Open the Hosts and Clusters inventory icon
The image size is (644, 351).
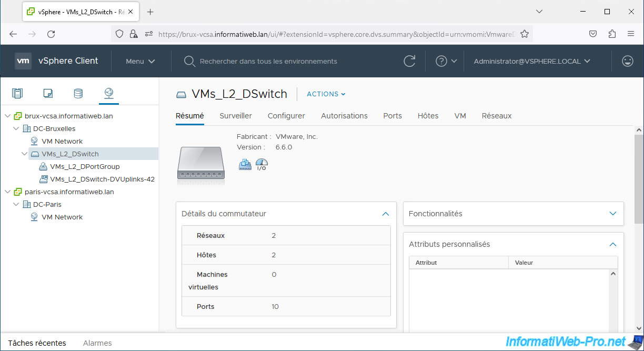(17, 94)
